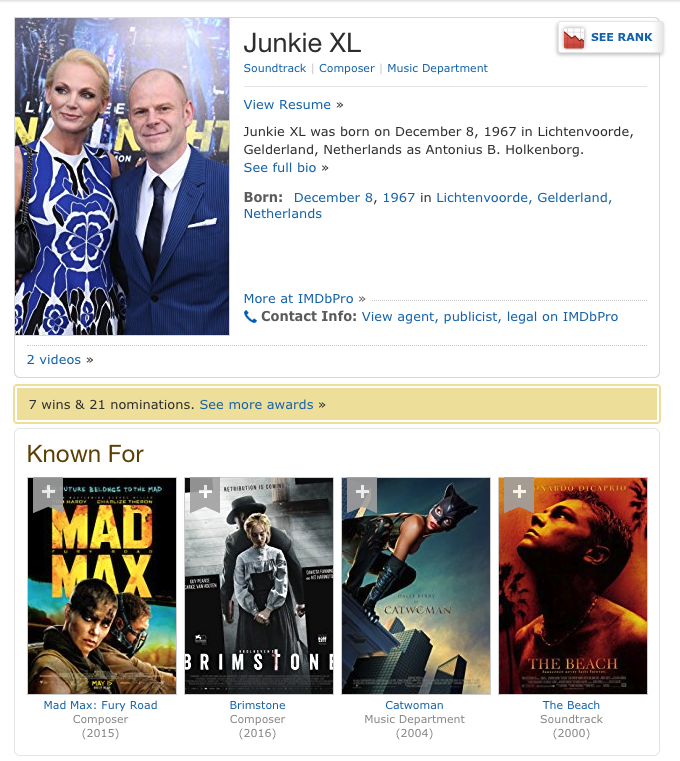Go to Music Department credits
Viewport: 680px width, 761px height.
pyautogui.click(x=437, y=68)
